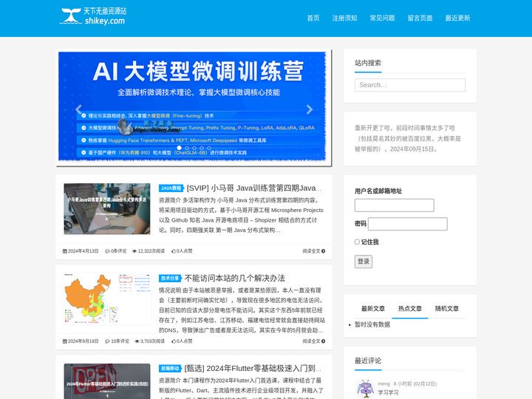This screenshot has width=532, height=399.
Task: Click the shikey.com whale logo
Action: coord(93,16)
